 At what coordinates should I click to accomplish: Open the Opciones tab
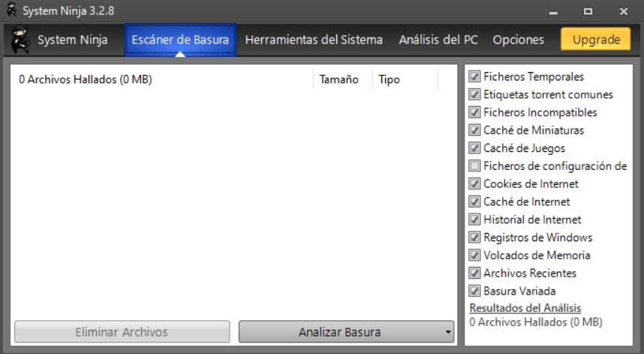(519, 40)
